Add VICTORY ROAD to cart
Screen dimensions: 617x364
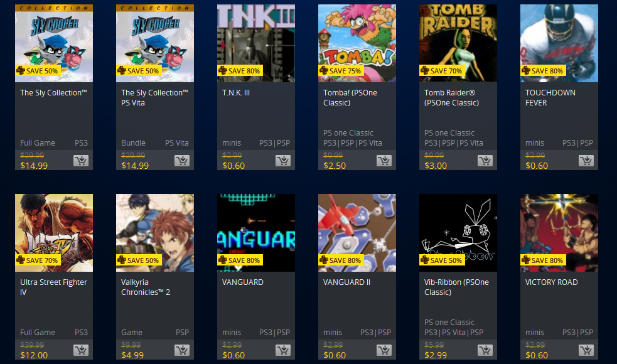click(x=586, y=350)
